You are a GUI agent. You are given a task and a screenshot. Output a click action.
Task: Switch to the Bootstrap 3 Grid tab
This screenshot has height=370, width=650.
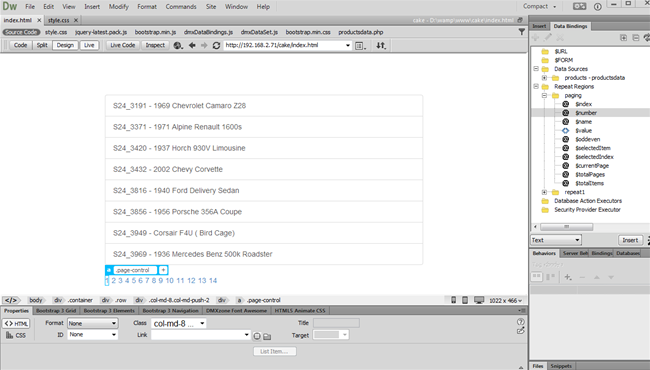click(56, 310)
